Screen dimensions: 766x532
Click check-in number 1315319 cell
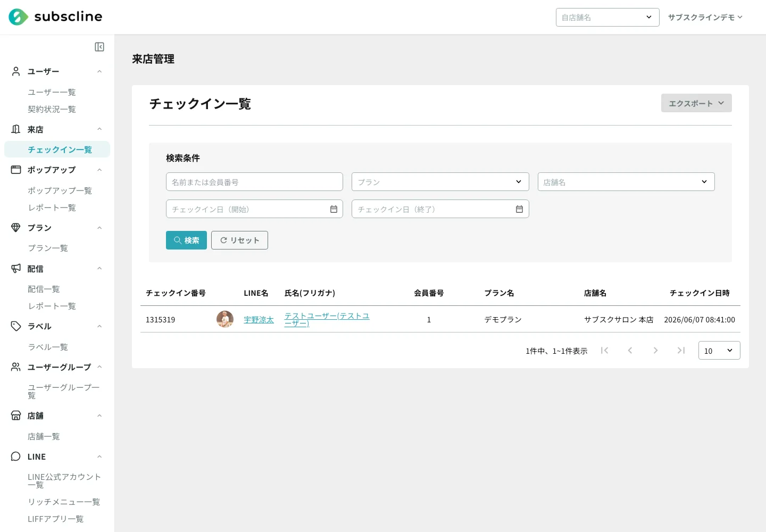[x=161, y=320]
